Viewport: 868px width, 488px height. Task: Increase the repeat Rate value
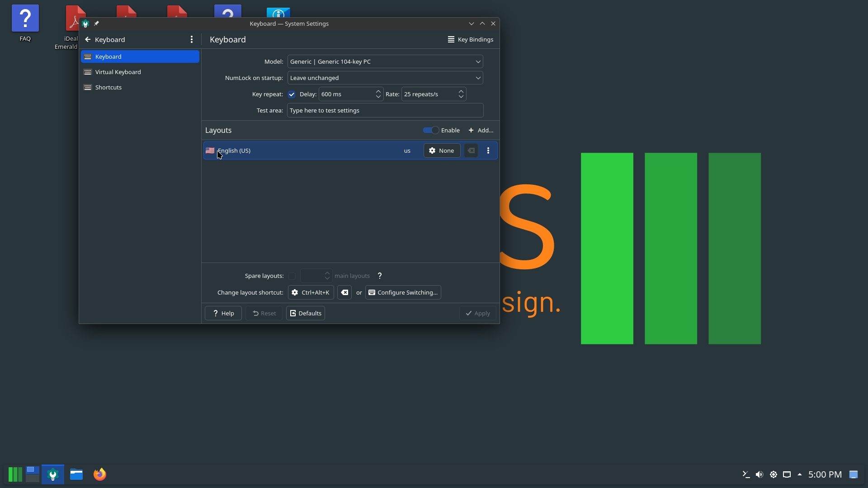461,91
